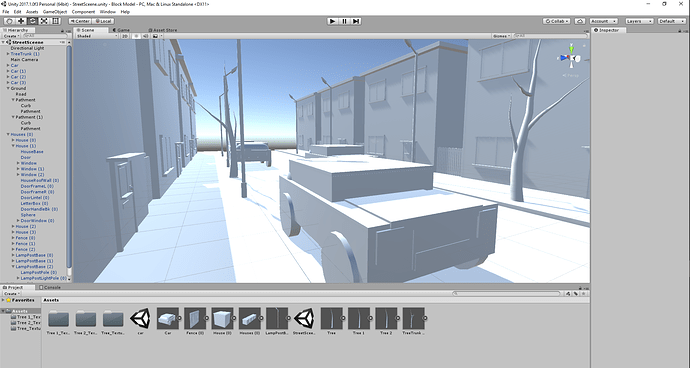Select the House (0) prefab thumbnail

click(x=222, y=318)
